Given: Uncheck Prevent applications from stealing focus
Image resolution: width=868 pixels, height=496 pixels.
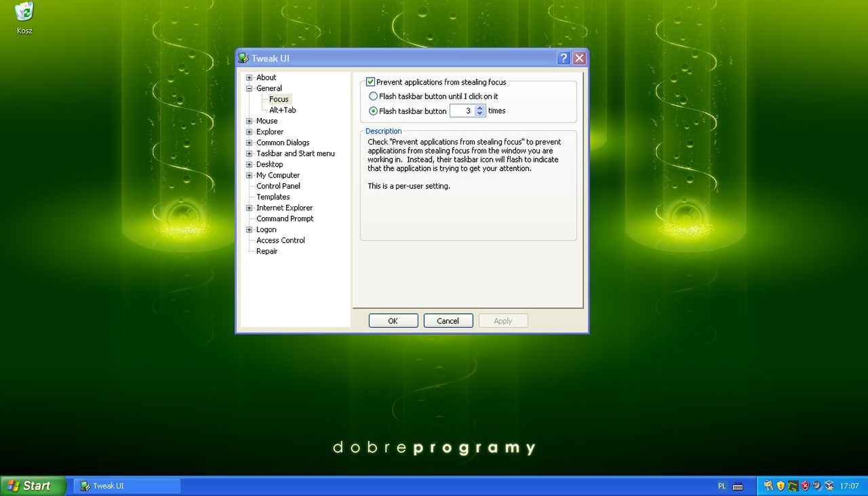Looking at the screenshot, I should [370, 81].
